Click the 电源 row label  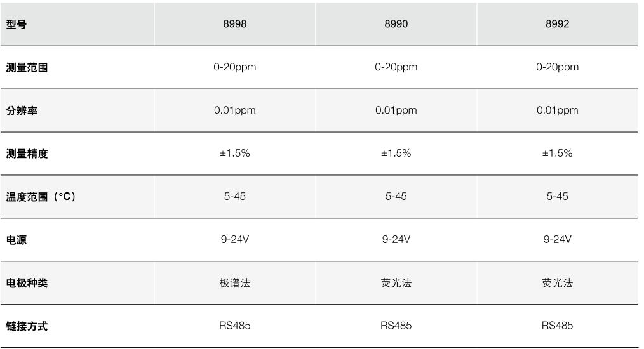point(17,240)
